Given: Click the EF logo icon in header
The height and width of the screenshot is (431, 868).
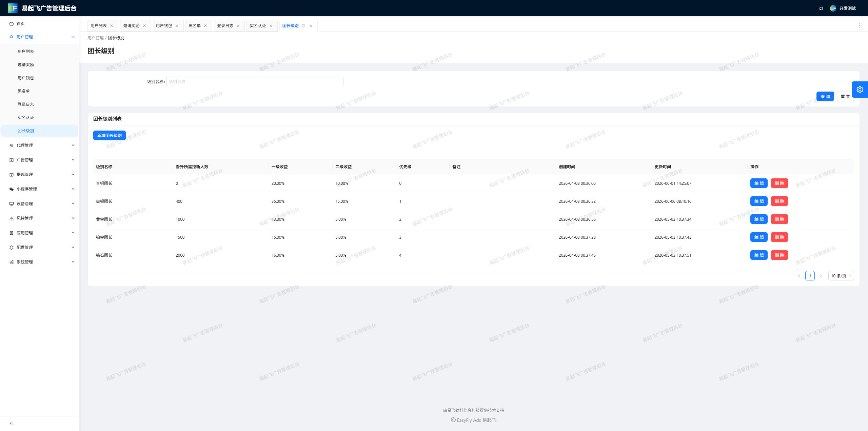Looking at the screenshot, I should coord(13,8).
